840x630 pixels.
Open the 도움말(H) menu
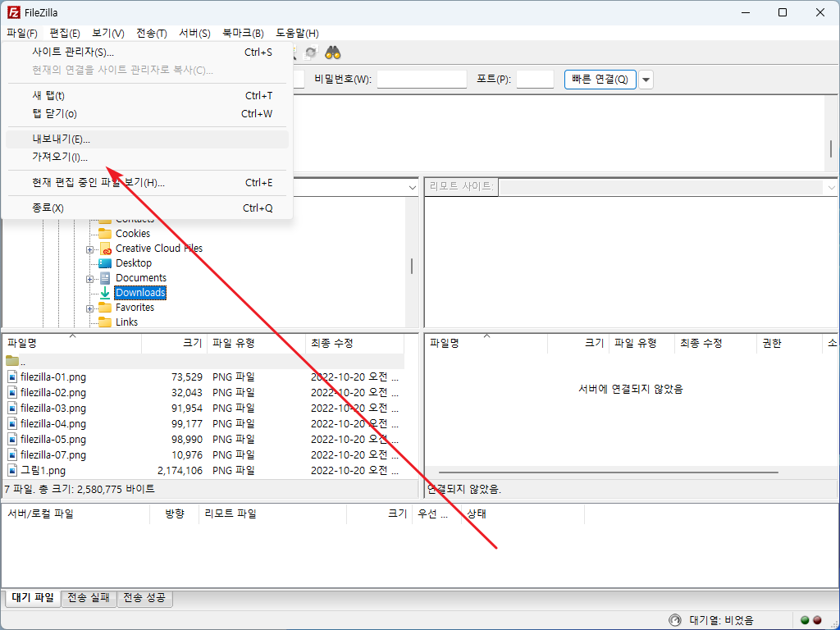point(297,33)
